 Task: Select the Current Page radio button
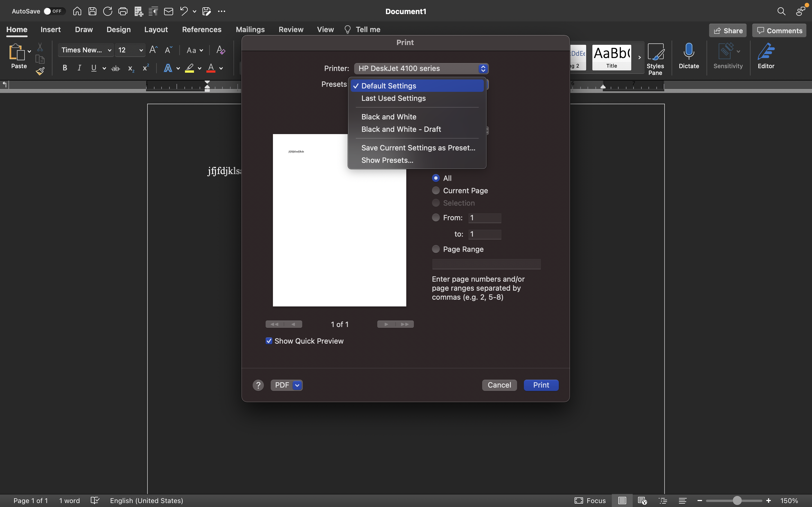pos(435,190)
